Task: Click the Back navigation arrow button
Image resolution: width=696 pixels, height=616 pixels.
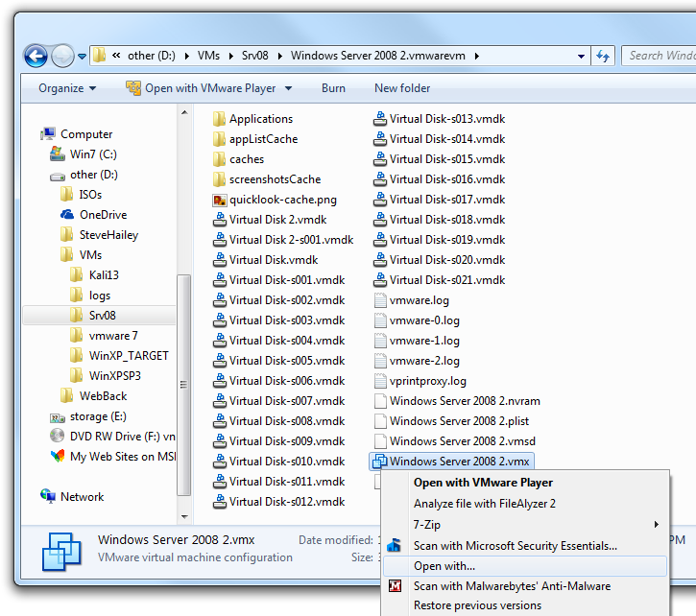Action: (36, 56)
